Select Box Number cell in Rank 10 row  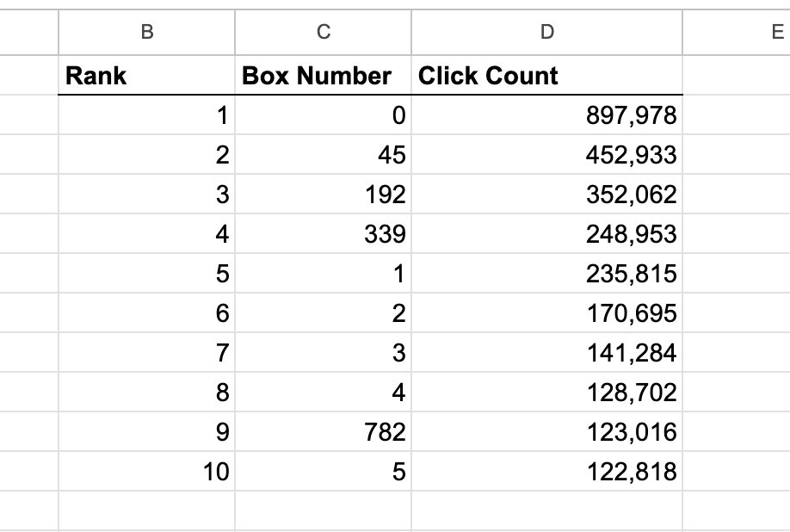click(x=323, y=472)
